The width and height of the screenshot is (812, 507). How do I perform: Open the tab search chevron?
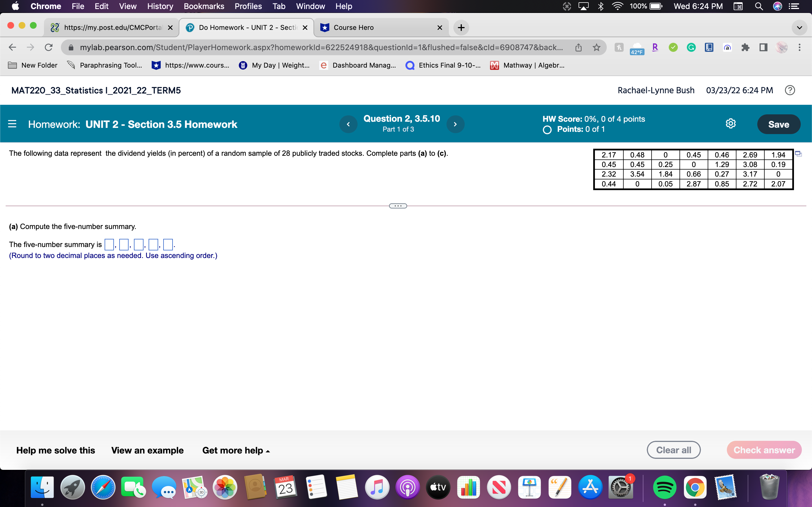coord(799,28)
